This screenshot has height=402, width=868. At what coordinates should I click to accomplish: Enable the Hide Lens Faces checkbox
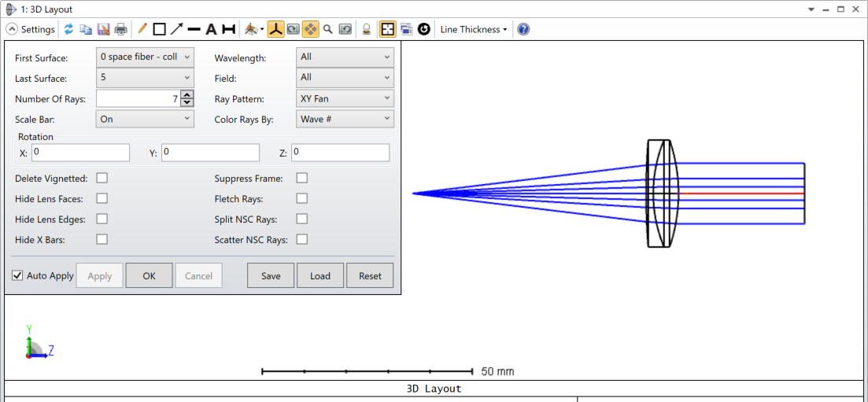102,198
